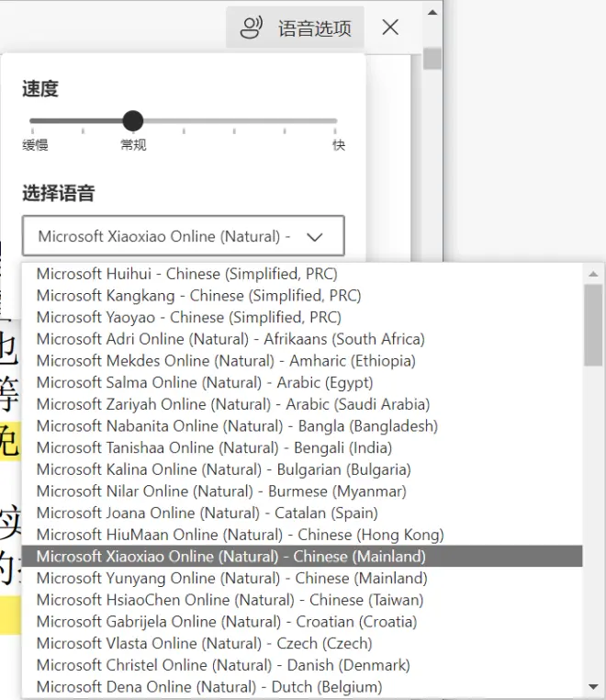This screenshot has height=700, width=606.
Task: Select Microsoft Nilar Burmese voice
Action: (302, 491)
